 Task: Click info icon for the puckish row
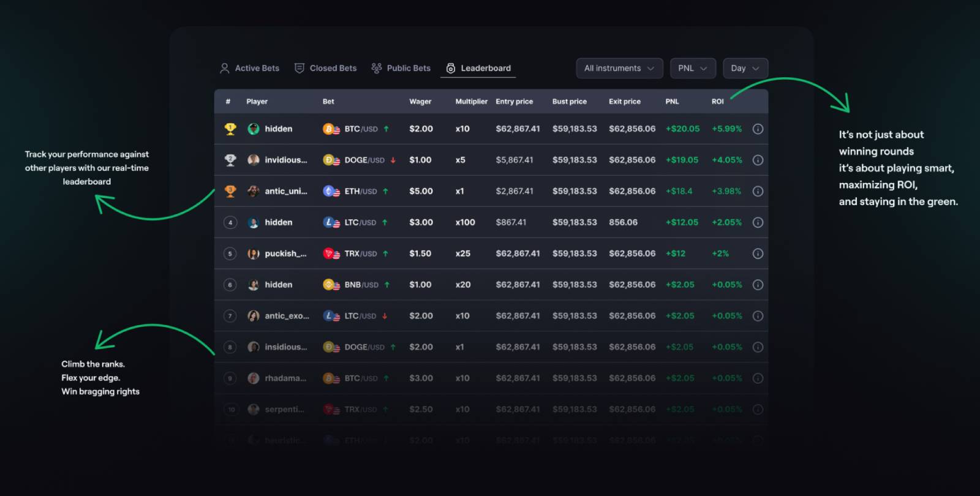click(x=758, y=254)
